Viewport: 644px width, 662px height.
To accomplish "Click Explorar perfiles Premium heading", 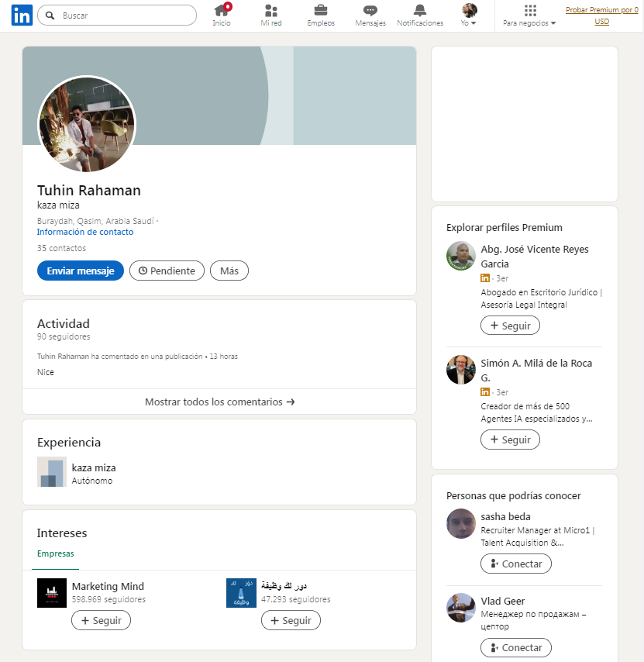I will (x=505, y=228).
